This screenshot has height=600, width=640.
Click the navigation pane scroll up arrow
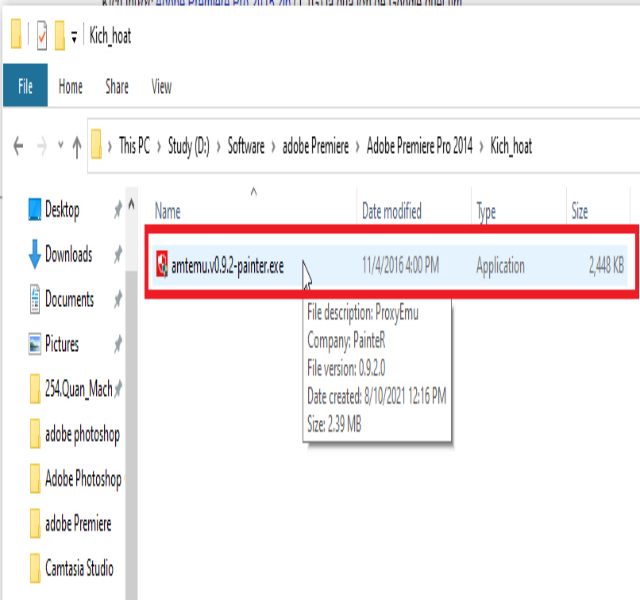tap(131, 203)
